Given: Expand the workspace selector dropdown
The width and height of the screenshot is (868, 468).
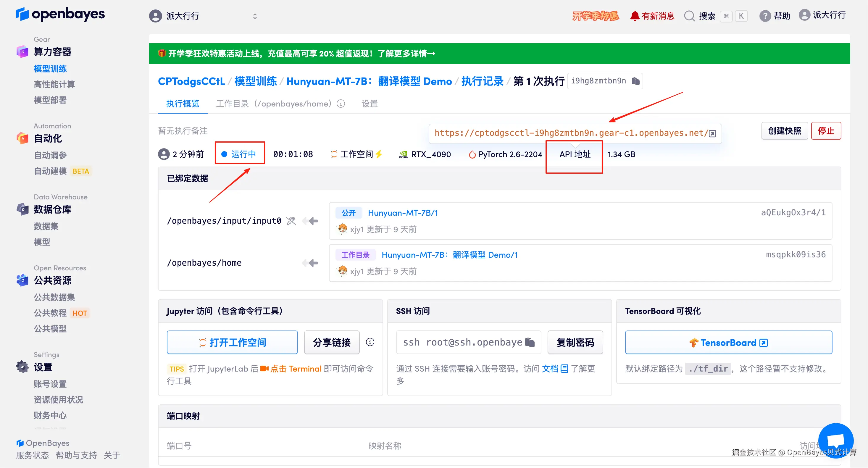Looking at the screenshot, I should tap(255, 16).
